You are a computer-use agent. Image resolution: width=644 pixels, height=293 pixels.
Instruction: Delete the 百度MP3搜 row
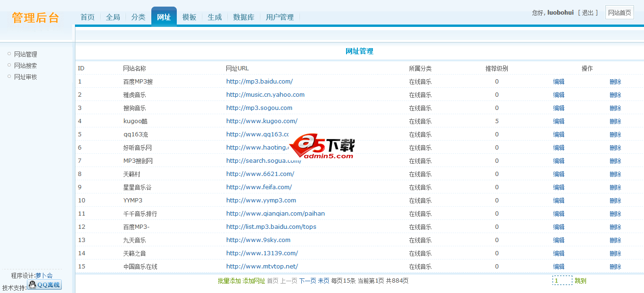(615, 82)
